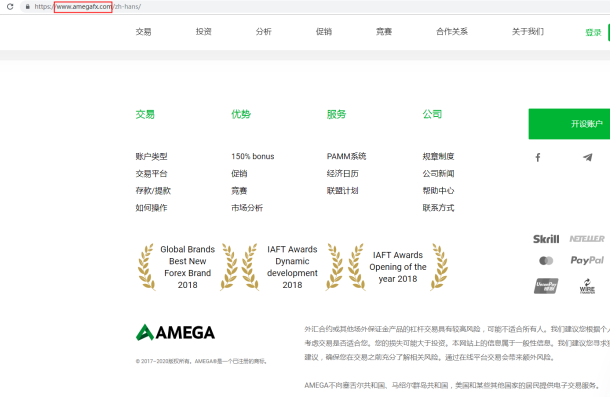The height and width of the screenshot is (397, 610).
Task: Click the Mastercard payment logo
Action: click(x=546, y=260)
